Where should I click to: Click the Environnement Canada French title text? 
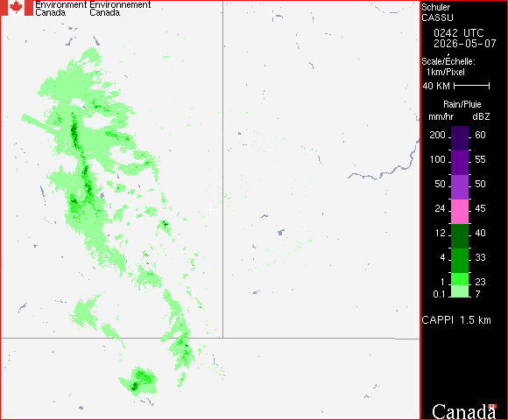coord(120,9)
